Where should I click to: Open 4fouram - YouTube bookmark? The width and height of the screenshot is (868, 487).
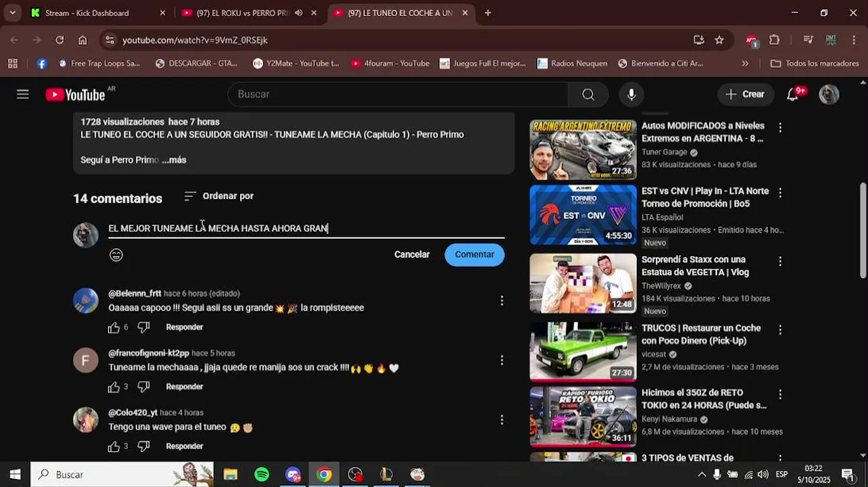390,64
